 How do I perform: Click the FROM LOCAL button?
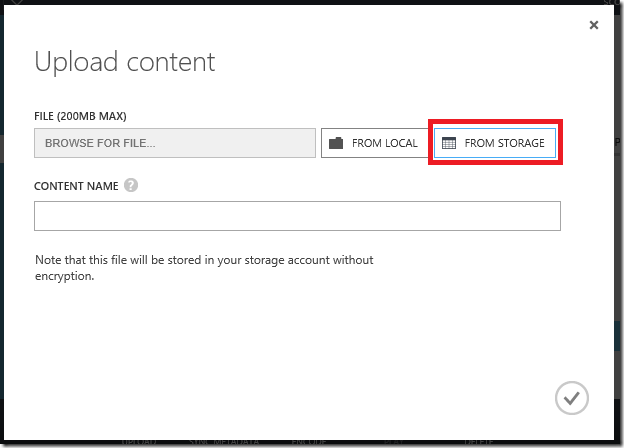point(376,143)
